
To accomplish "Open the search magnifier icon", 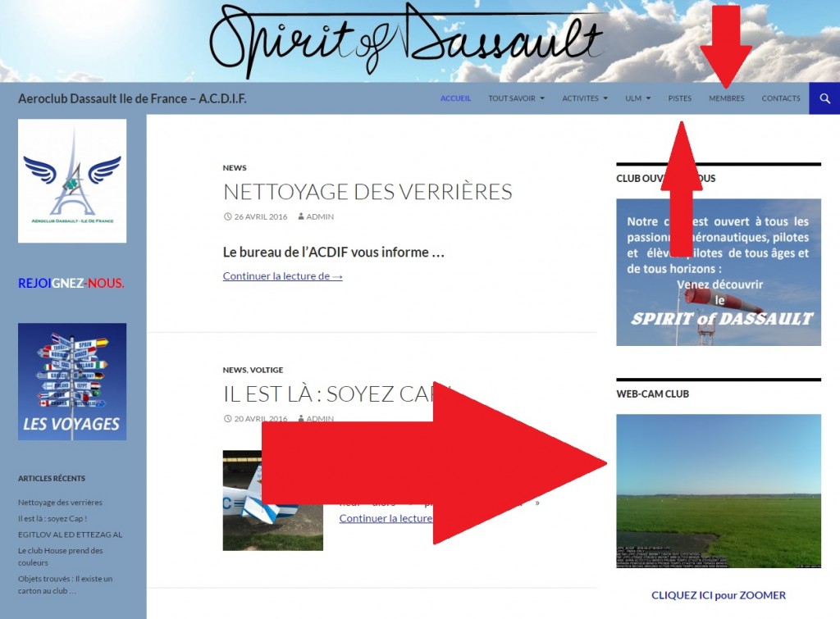I will tap(824, 98).
